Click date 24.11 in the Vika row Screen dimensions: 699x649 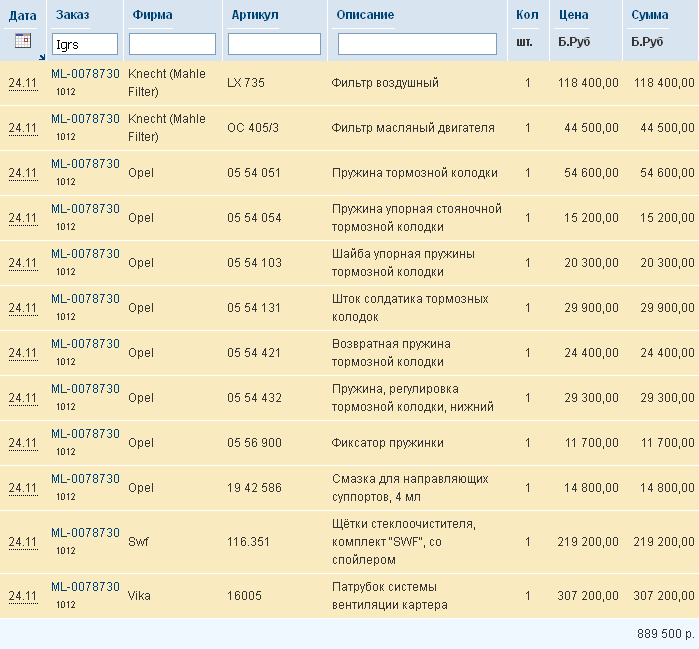[x=23, y=596]
